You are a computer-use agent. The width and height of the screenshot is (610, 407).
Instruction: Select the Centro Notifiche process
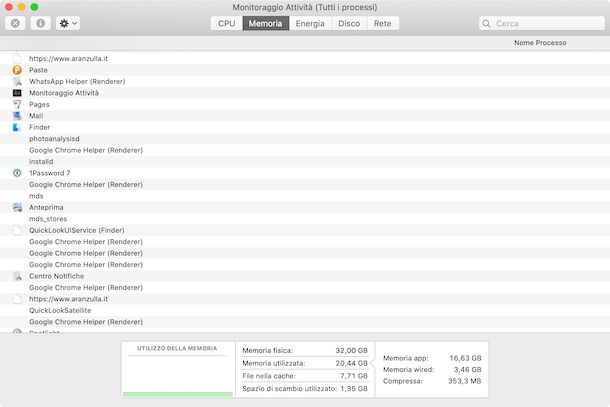tap(305, 276)
